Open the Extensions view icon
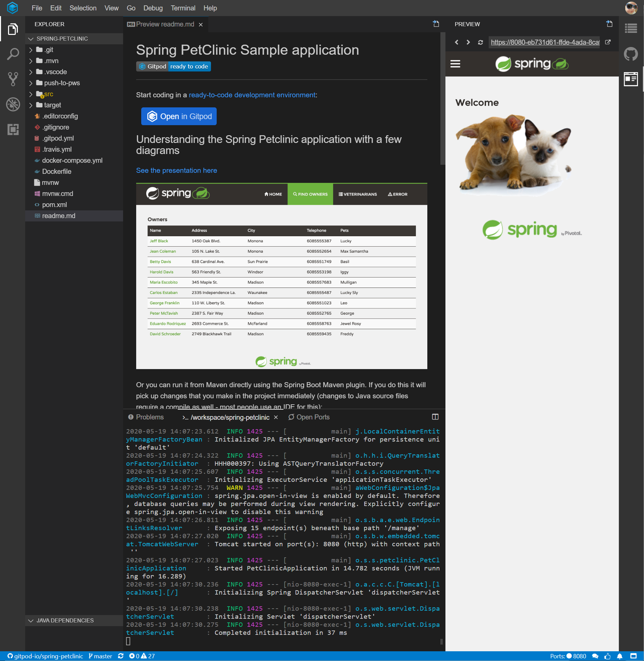This screenshot has height=661, width=644. click(13, 129)
